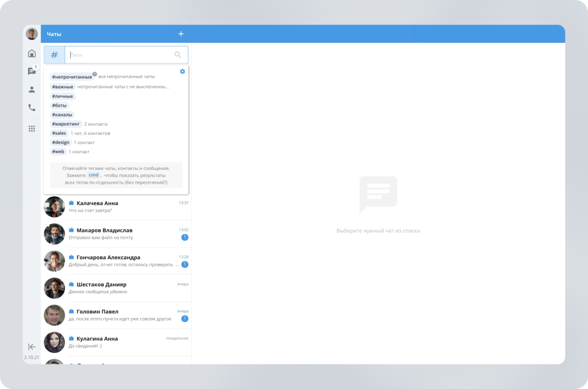Open the apps grid icon in sidebar
The width and height of the screenshot is (588, 389).
point(32,129)
